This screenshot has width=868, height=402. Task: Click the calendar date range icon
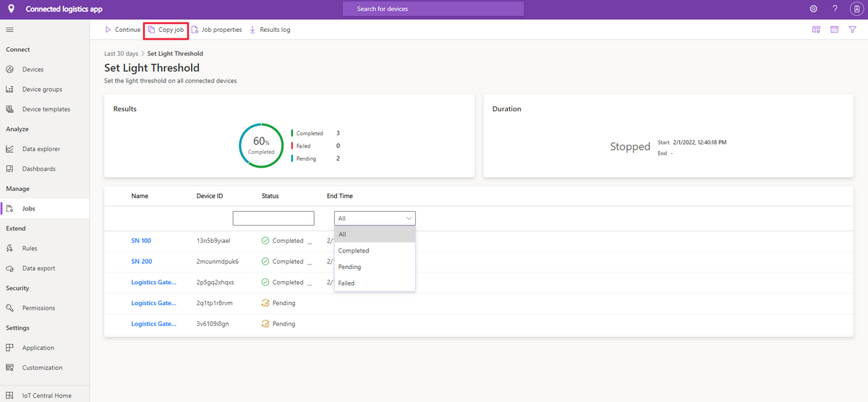[x=834, y=30]
